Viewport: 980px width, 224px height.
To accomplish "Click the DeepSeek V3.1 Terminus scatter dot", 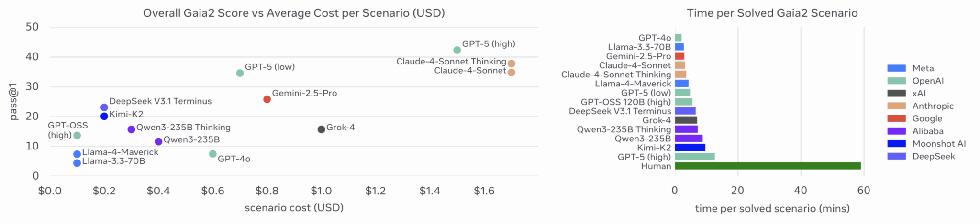I will tap(104, 107).
